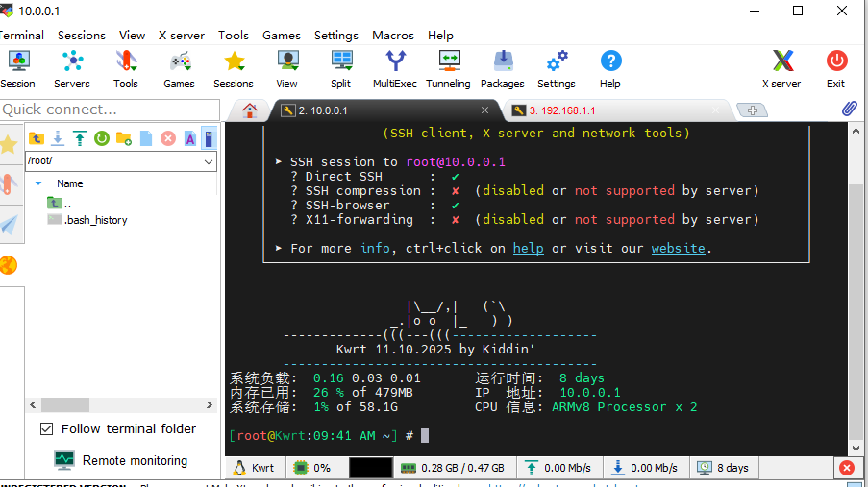Viewport: 868px width, 487px height.
Task: Open the Help menu
Action: [x=440, y=36]
